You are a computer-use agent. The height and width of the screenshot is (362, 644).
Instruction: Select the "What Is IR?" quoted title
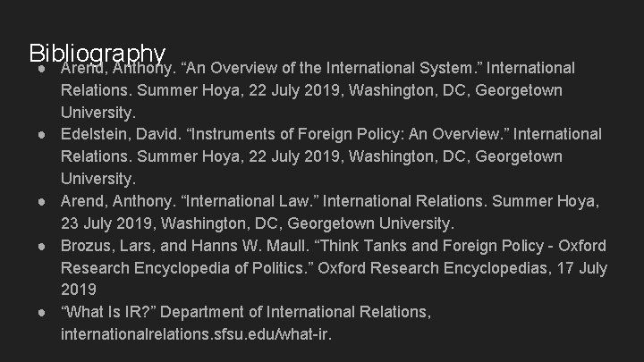coord(108,312)
